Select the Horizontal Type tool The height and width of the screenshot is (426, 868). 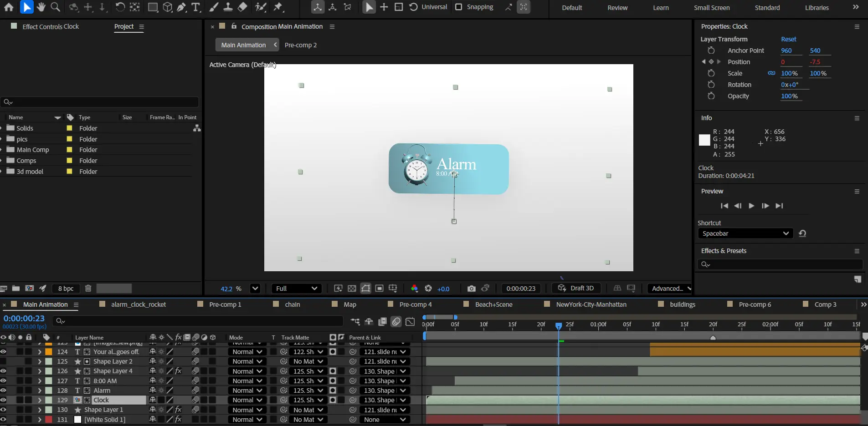(x=196, y=7)
